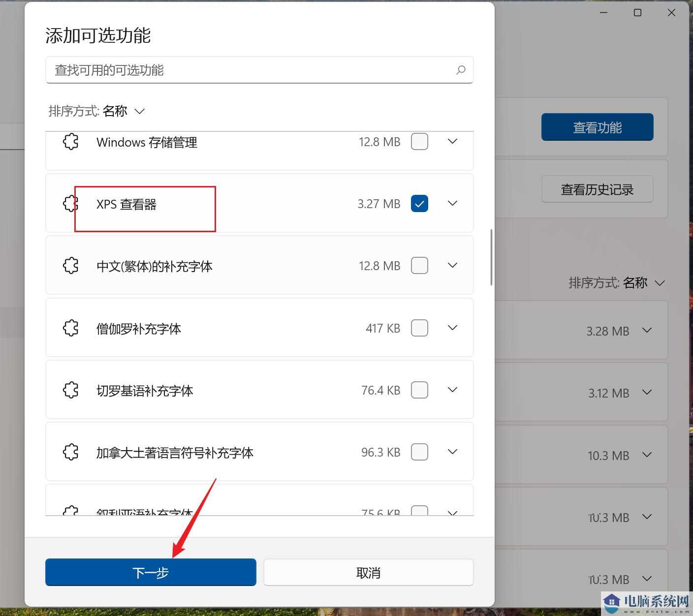The width and height of the screenshot is (693, 616).
Task: Focus the 查找可用的可选功能 search field
Action: [x=259, y=70]
